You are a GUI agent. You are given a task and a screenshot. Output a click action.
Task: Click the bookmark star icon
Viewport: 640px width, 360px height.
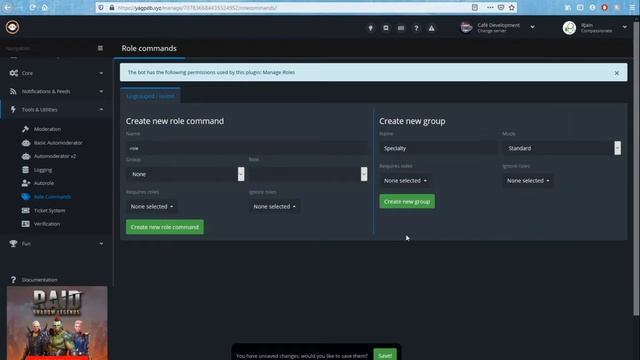511,7
